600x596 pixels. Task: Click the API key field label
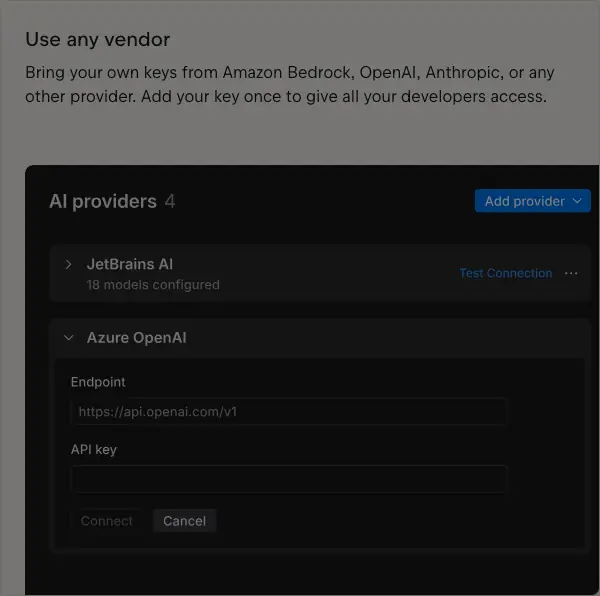click(x=94, y=449)
